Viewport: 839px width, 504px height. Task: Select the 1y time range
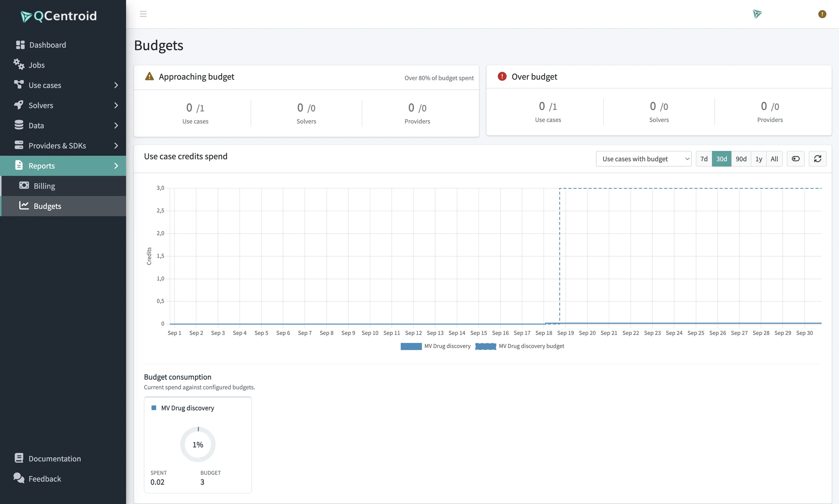758,159
